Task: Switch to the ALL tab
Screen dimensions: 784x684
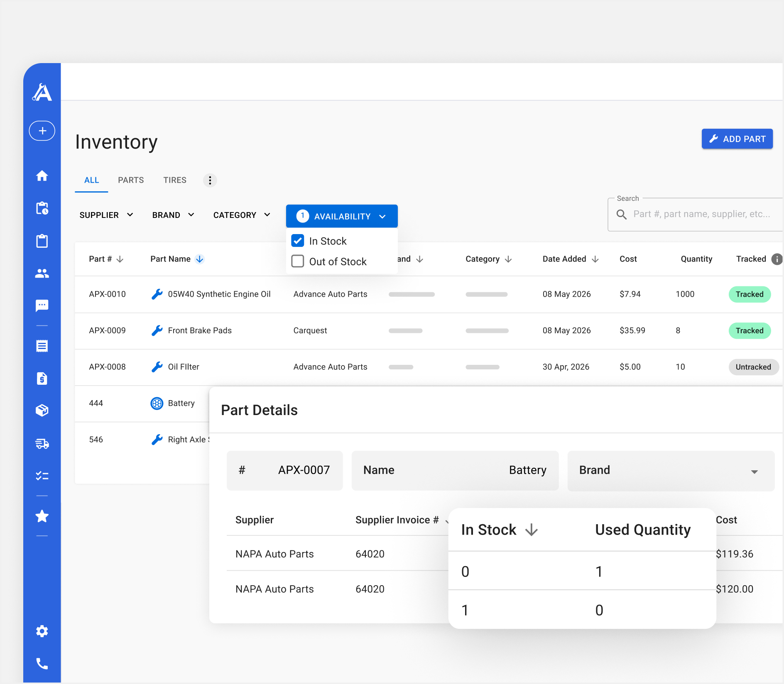Action: point(91,180)
